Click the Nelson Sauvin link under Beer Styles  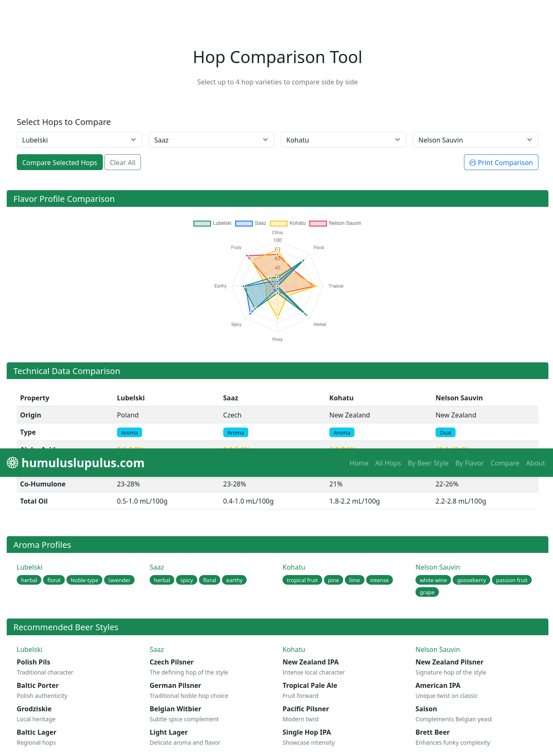pyautogui.click(x=438, y=649)
